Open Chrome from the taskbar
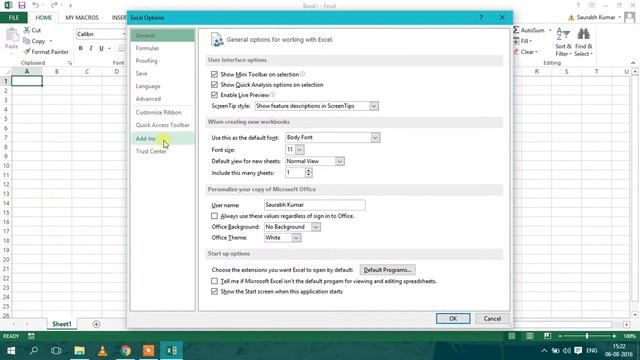The height and width of the screenshot is (360, 640). pos(126,351)
